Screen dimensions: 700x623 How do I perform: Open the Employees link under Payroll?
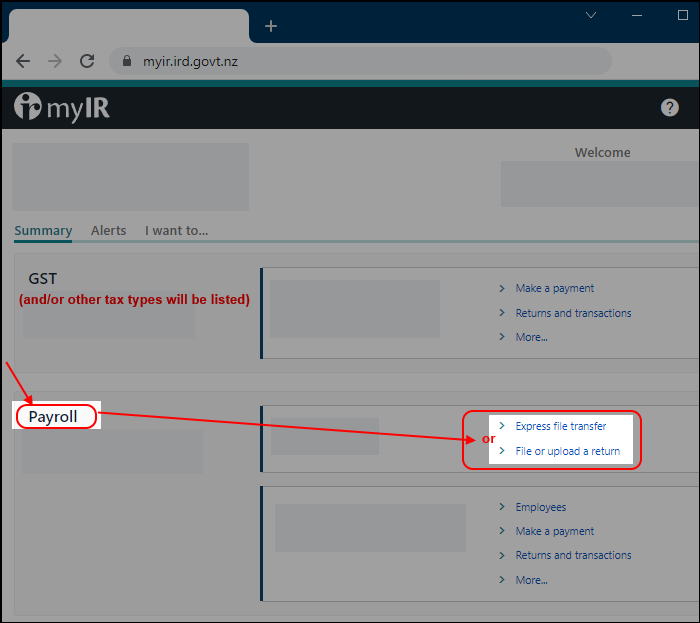click(x=541, y=507)
